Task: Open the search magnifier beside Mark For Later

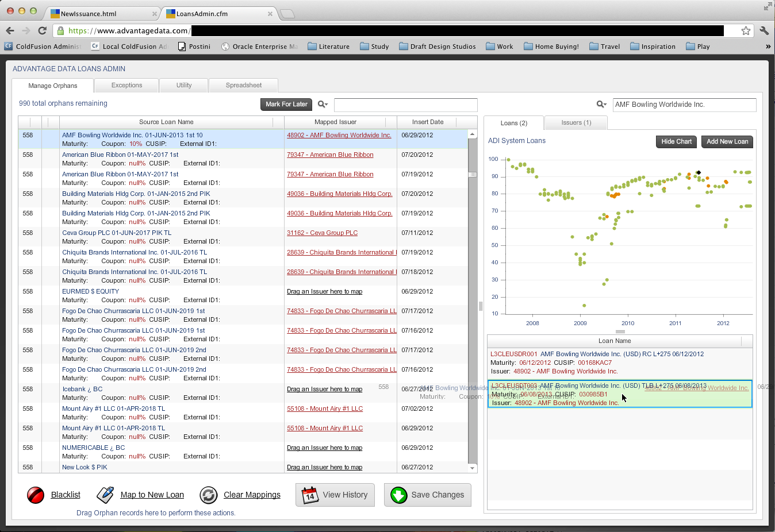Action: click(323, 104)
